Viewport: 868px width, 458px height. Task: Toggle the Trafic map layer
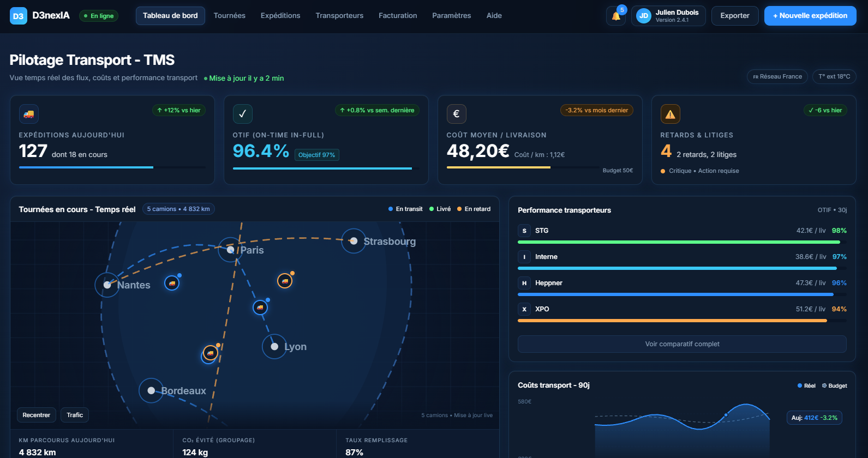click(75, 415)
